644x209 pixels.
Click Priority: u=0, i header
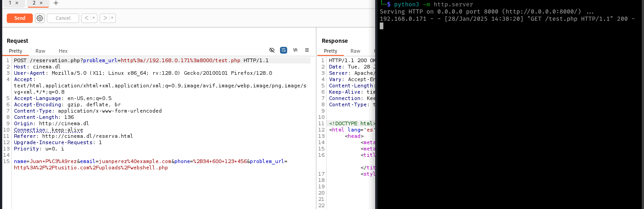39,149
